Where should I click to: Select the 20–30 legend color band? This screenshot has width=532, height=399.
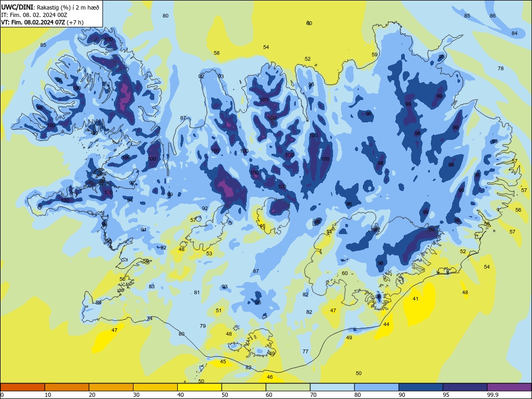(111, 387)
